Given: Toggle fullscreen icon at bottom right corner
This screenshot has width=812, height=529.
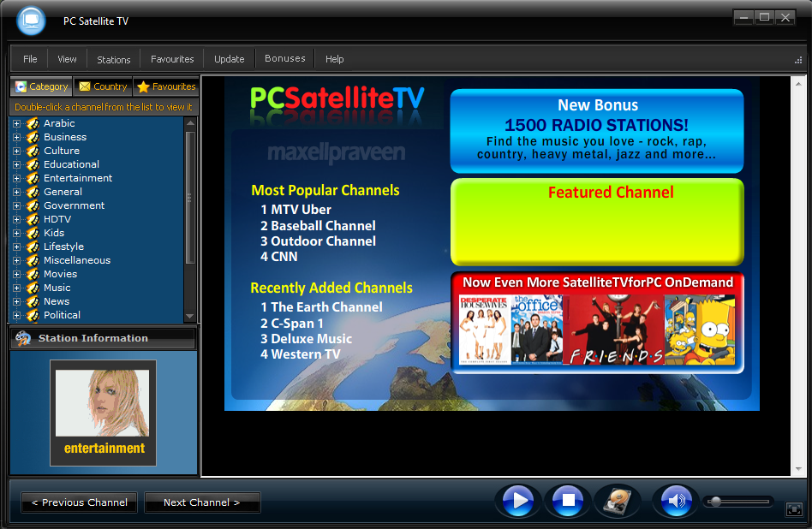Looking at the screenshot, I should pos(794,509).
